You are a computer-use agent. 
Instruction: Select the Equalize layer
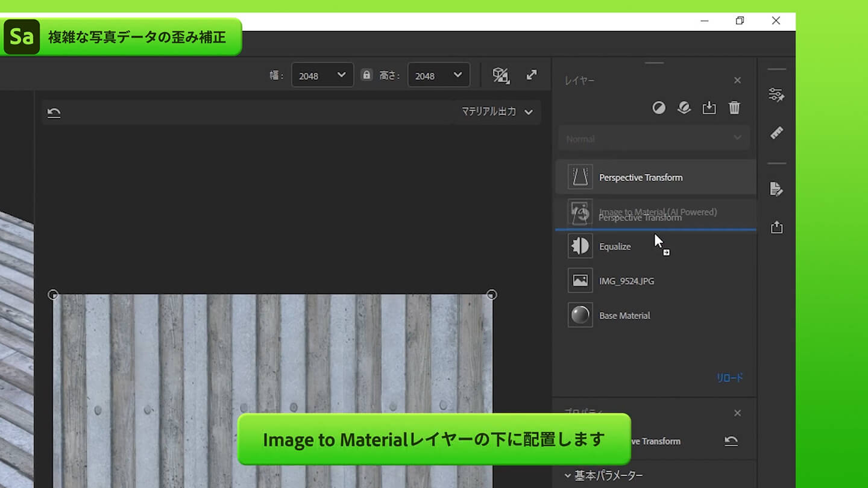coord(656,246)
